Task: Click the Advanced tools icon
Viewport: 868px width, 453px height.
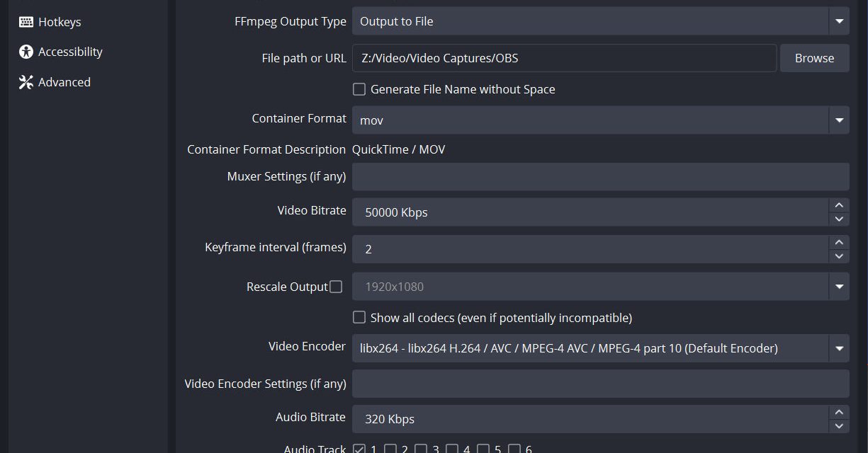Action: (x=26, y=82)
